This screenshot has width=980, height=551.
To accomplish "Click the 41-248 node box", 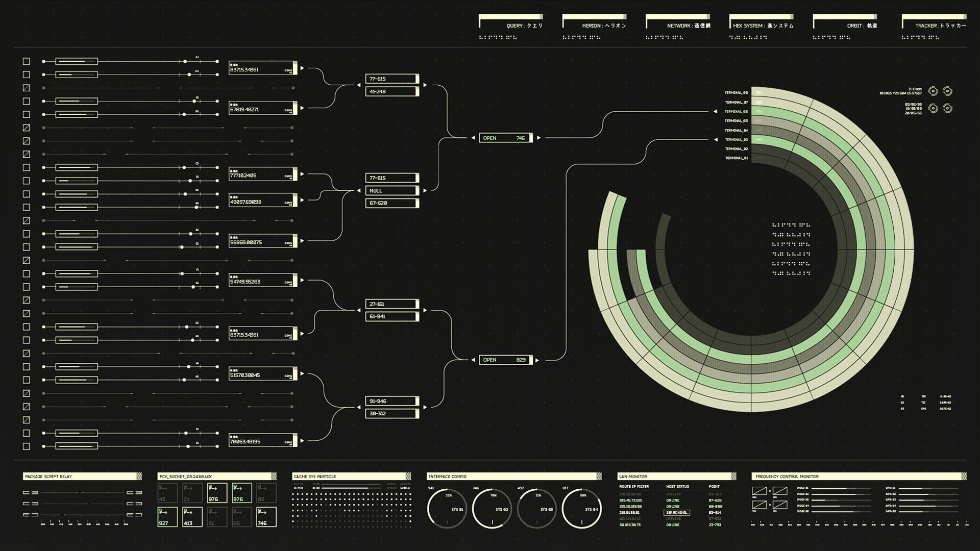I will 393,91.
